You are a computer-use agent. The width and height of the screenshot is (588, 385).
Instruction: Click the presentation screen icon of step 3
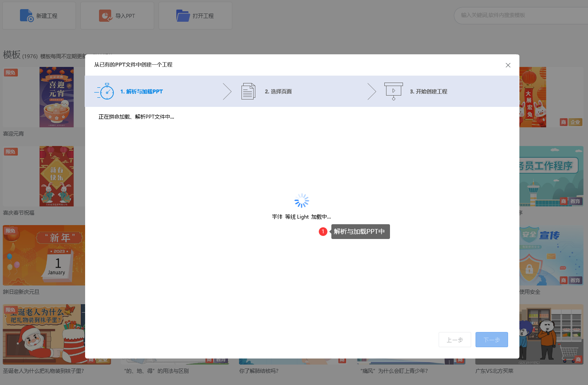pyautogui.click(x=393, y=91)
